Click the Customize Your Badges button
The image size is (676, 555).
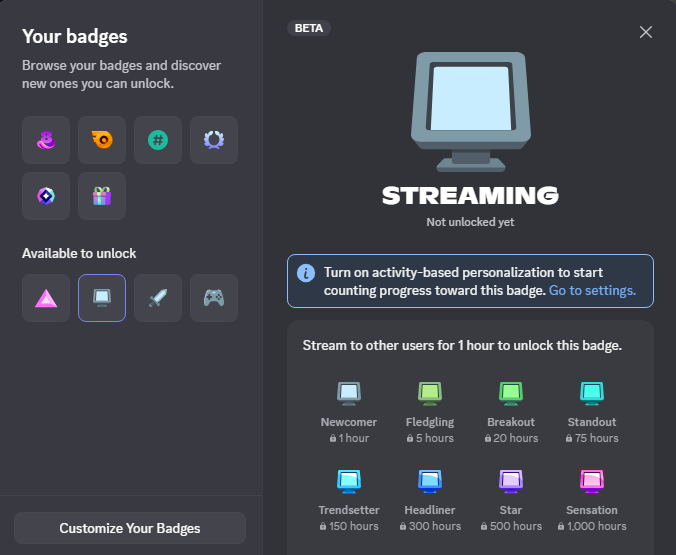130,528
